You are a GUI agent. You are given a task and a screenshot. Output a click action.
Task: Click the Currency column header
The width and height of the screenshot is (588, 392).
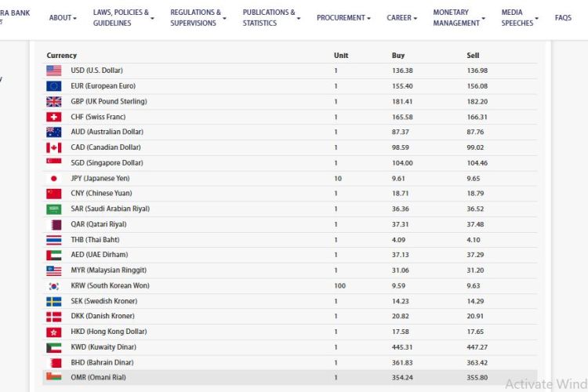[x=61, y=55]
